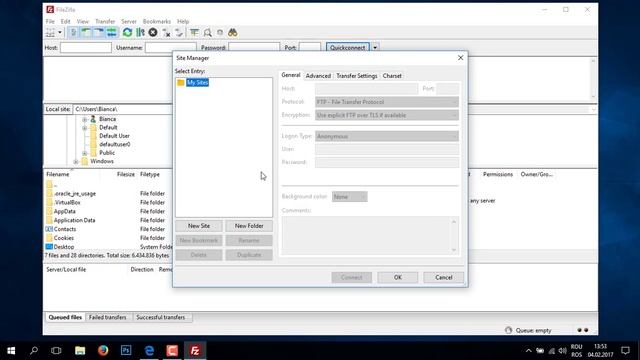This screenshot has height=360, width=640.
Task: Open Site Manager icon dropdown arrow
Action: [60, 32]
